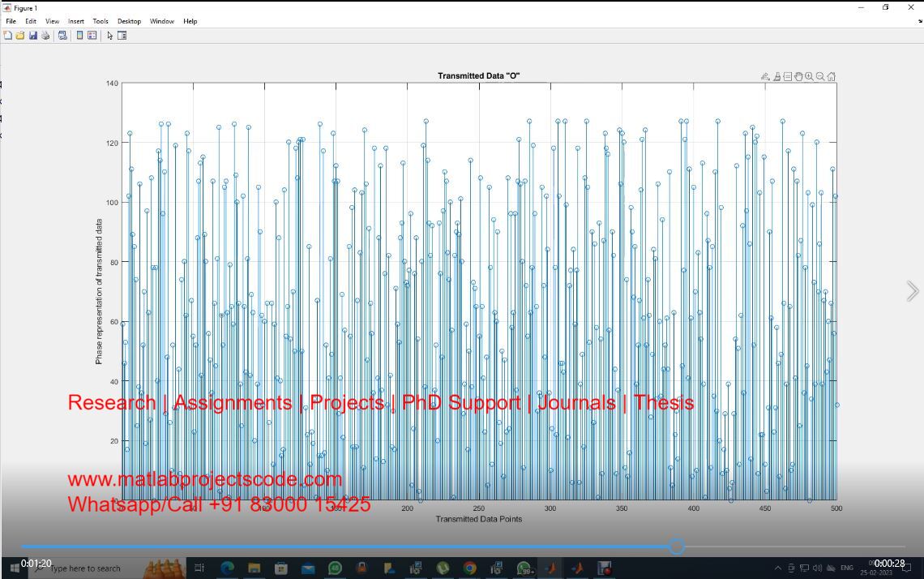This screenshot has height=579, width=924.
Task: Toggle the Data Tips tool on the axes
Action: [788, 76]
